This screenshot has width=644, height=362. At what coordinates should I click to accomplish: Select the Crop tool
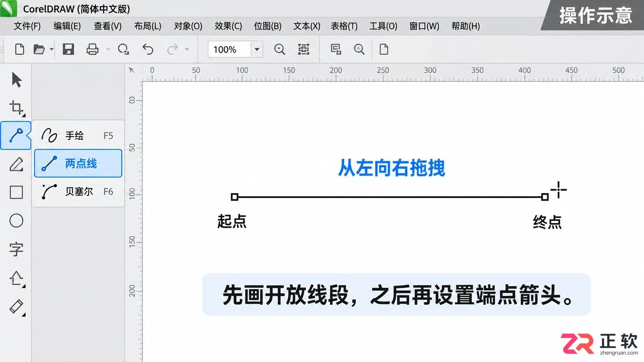coord(17,108)
